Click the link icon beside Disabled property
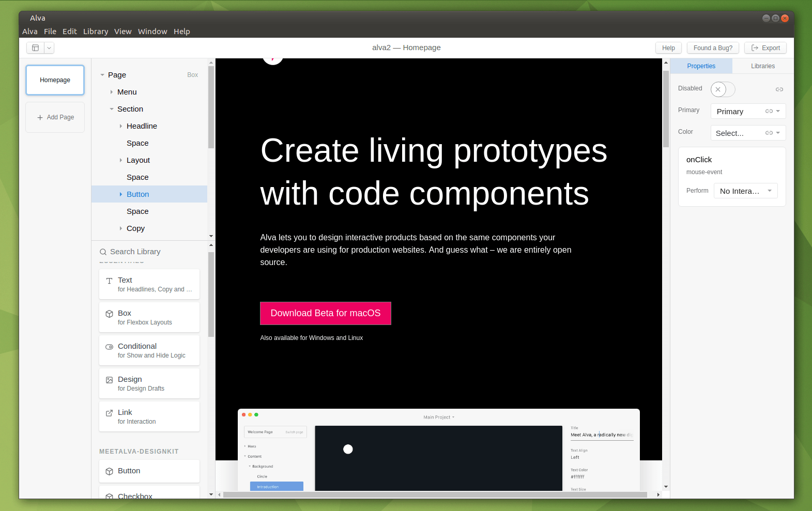 [779, 89]
